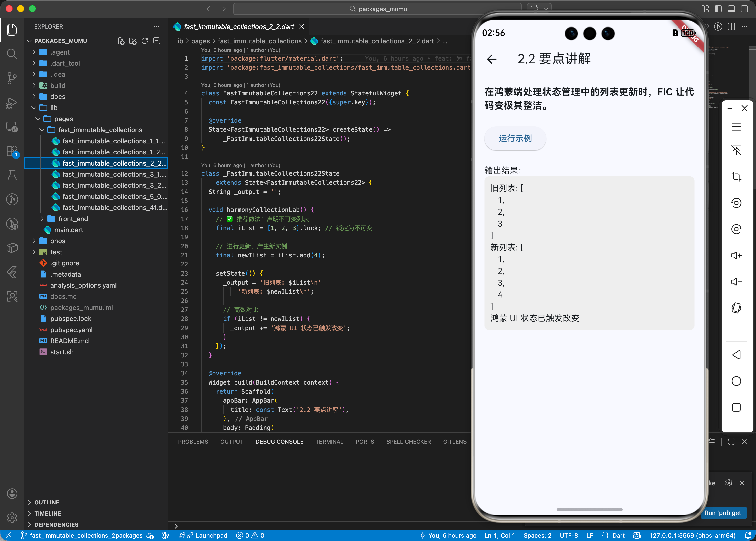Expand the front_end folder
Viewport: 756px width, 541px height.
point(73,219)
